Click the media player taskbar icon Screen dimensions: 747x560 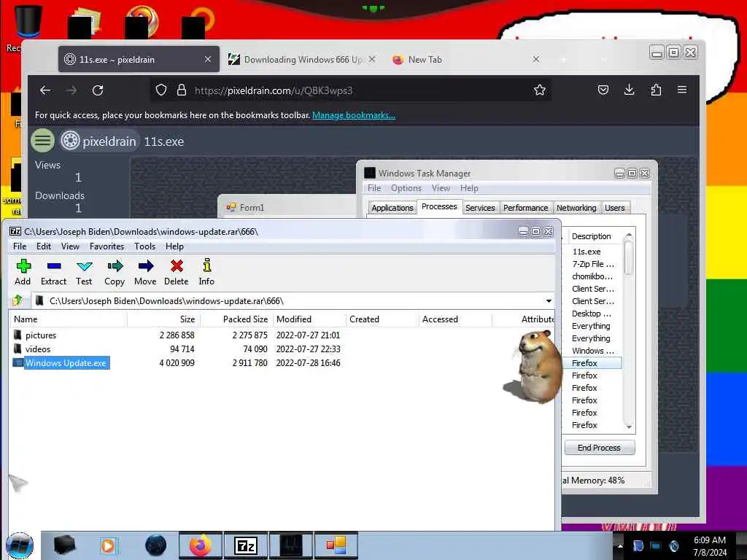coord(109,545)
